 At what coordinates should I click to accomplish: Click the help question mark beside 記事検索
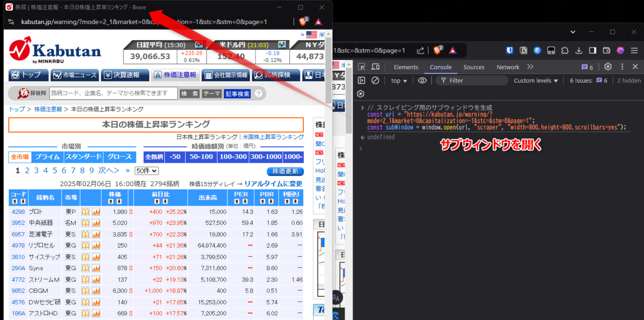click(259, 93)
